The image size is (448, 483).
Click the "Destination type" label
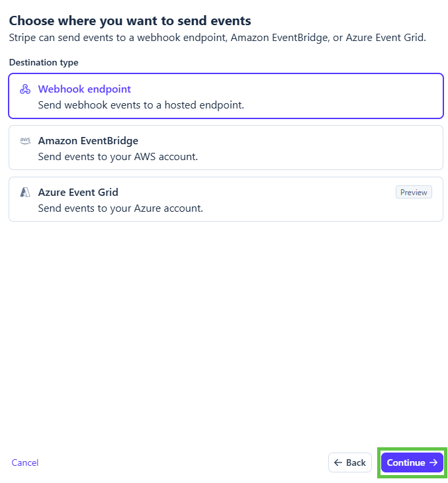tap(44, 63)
